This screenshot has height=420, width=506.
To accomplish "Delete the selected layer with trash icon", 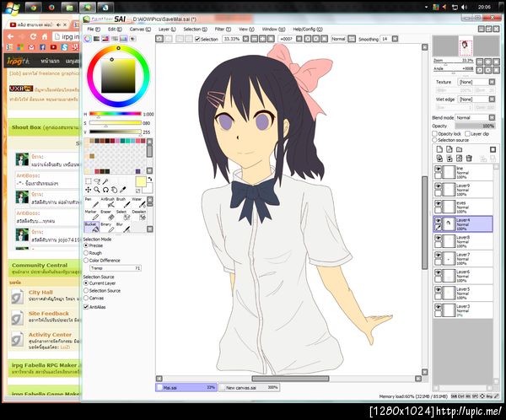I will (x=469, y=159).
